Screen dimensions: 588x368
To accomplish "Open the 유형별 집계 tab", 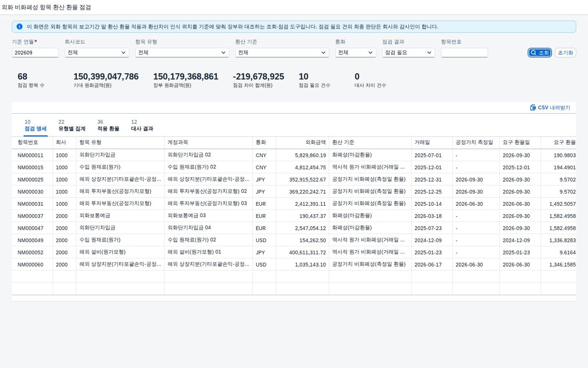I will (x=72, y=126).
